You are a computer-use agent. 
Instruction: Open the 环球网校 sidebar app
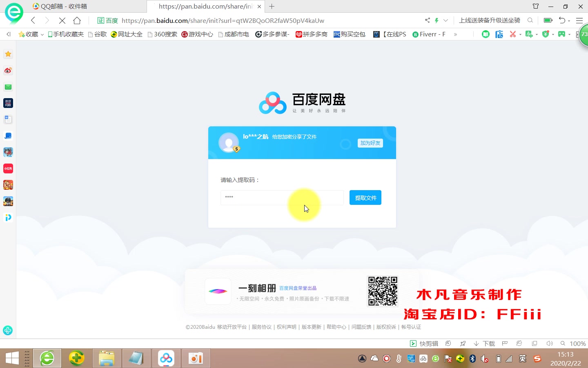8,103
